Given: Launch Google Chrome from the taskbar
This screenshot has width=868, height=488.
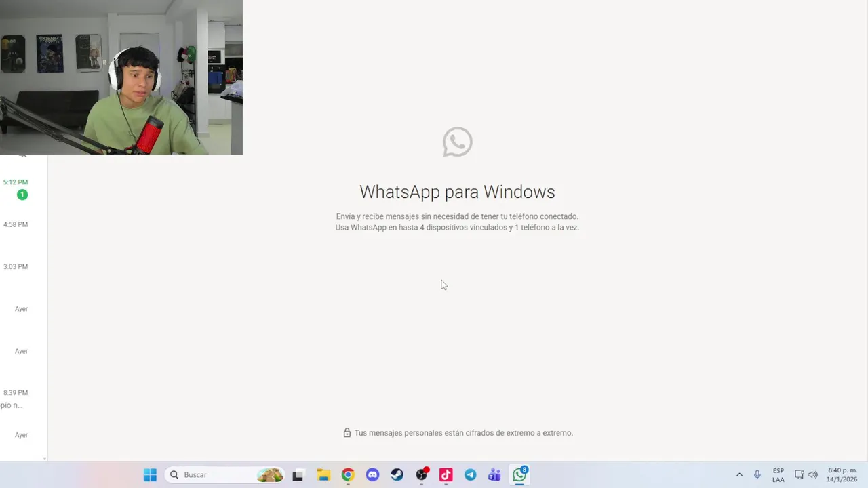Looking at the screenshot, I should coord(348,475).
